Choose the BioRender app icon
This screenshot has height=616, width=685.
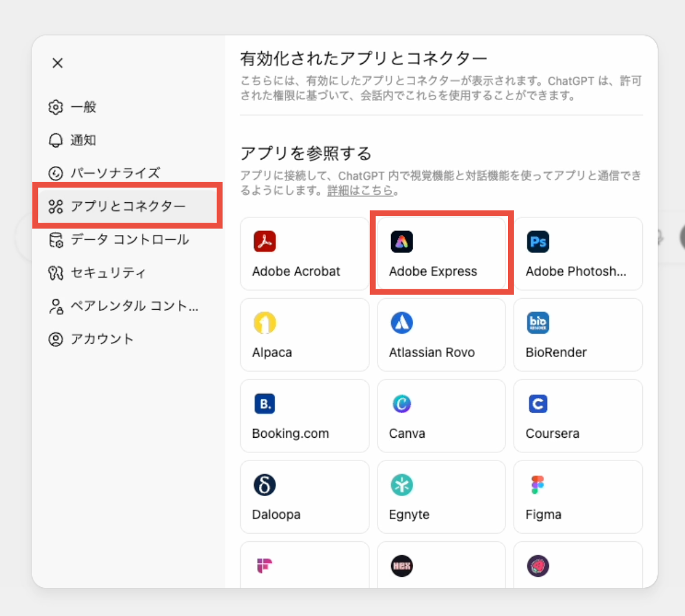[x=538, y=323]
